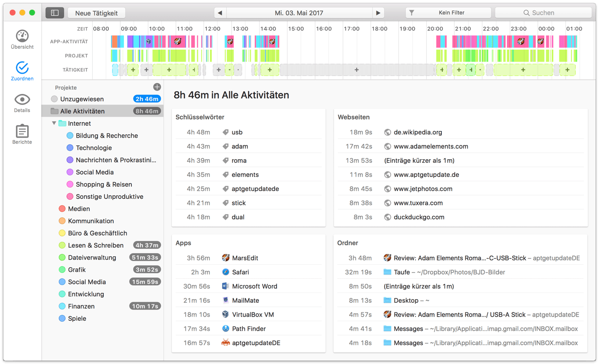Select the Alle Aktivitäten folder
Viewport: 599px width, 364px height.
tap(102, 111)
